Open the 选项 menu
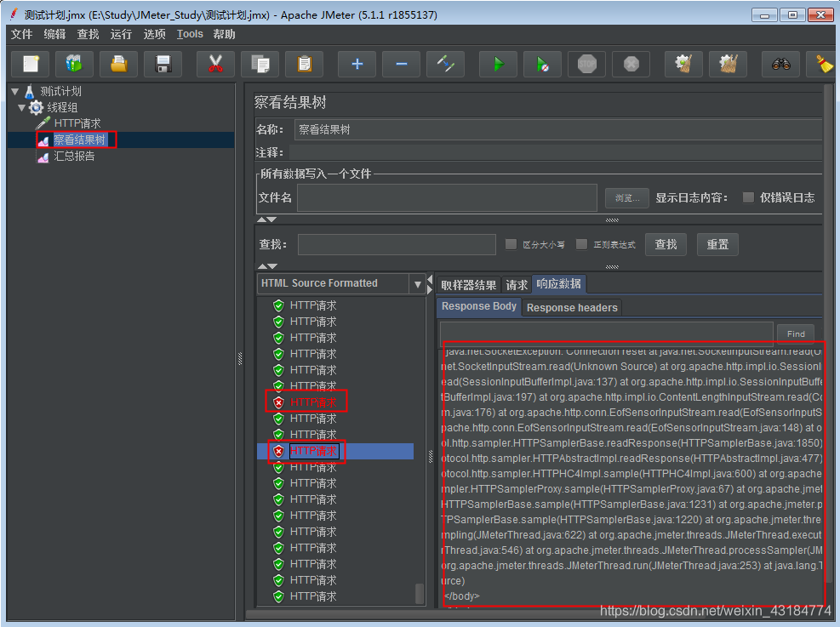Image resolution: width=840 pixels, height=627 pixels. tap(154, 34)
